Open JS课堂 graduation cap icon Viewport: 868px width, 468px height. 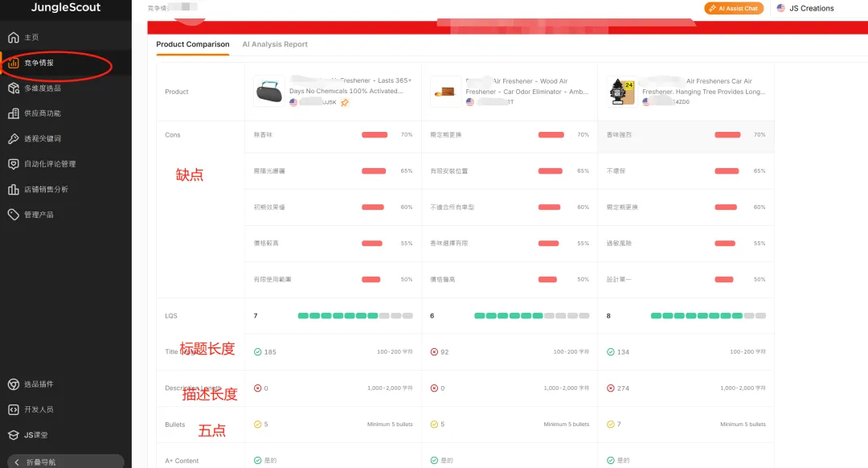coord(14,435)
